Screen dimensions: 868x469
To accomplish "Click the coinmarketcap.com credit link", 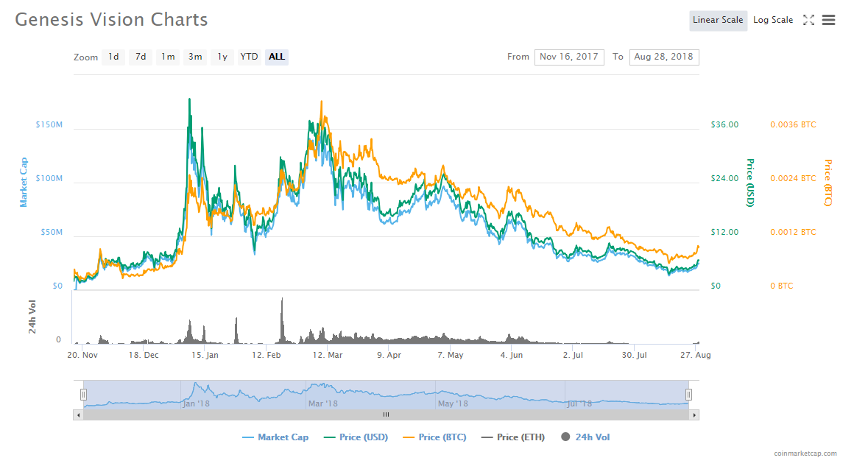I will [805, 454].
